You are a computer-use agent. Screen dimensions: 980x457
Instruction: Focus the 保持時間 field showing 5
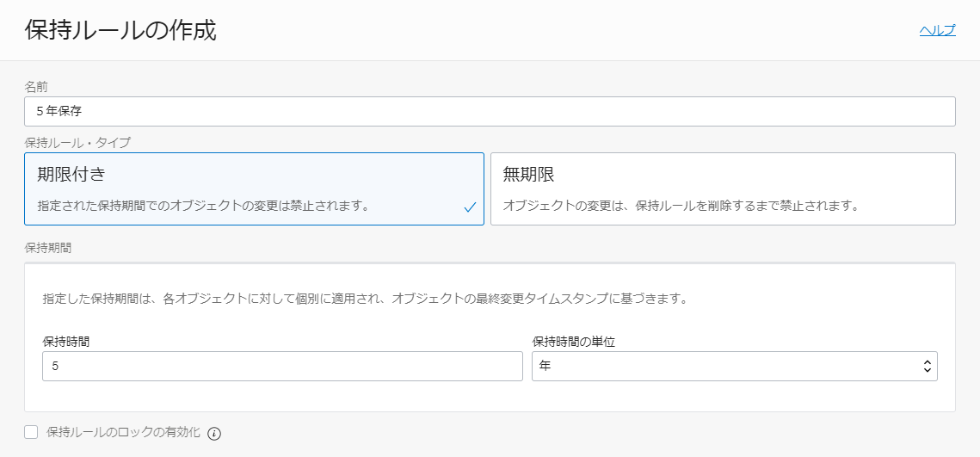point(282,366)
